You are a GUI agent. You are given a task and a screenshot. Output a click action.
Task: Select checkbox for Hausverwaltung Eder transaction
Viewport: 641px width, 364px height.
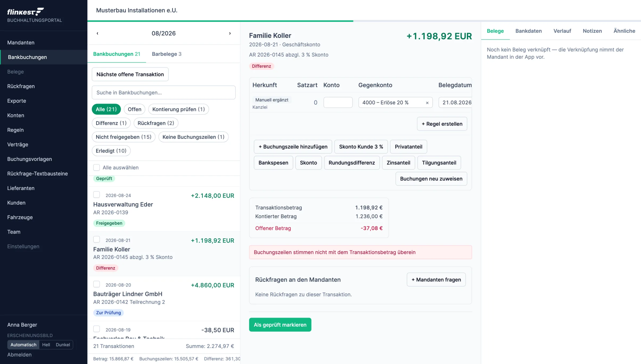click(96, 195)
